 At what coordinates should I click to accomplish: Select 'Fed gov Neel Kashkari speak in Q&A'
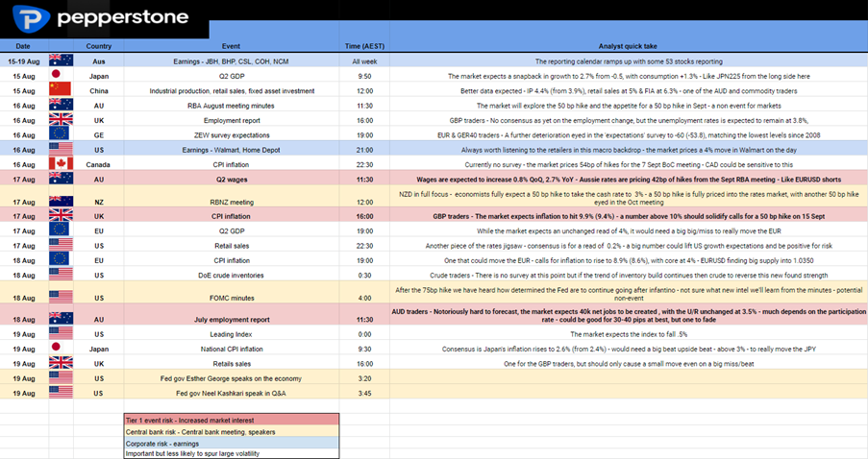coord(232,393)
